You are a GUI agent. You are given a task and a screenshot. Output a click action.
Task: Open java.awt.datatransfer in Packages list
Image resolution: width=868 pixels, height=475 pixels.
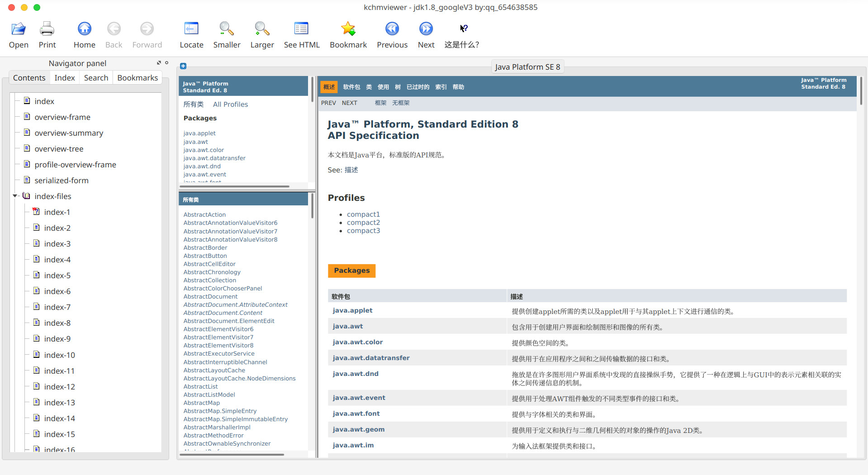click(214, 158)
